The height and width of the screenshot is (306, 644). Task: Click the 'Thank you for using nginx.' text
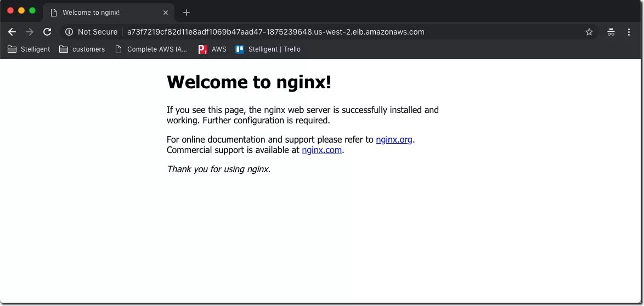218,169
